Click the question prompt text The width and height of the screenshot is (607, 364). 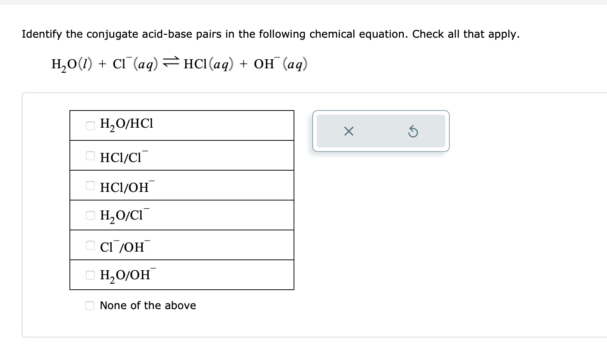point(270,34)
